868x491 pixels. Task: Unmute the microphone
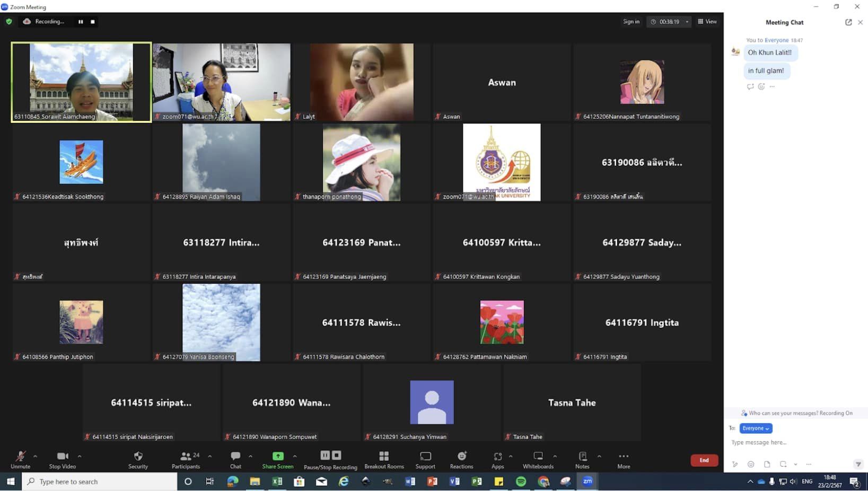point(20,459)
